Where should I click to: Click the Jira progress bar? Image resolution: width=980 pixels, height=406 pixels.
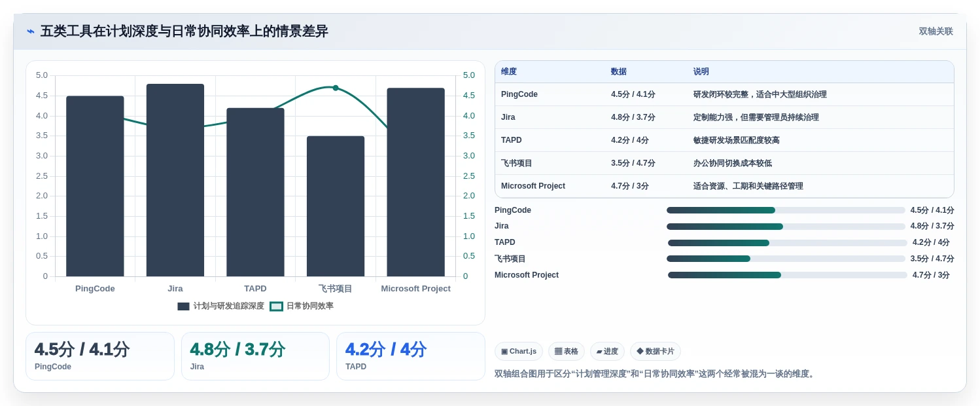click(786, 227)
